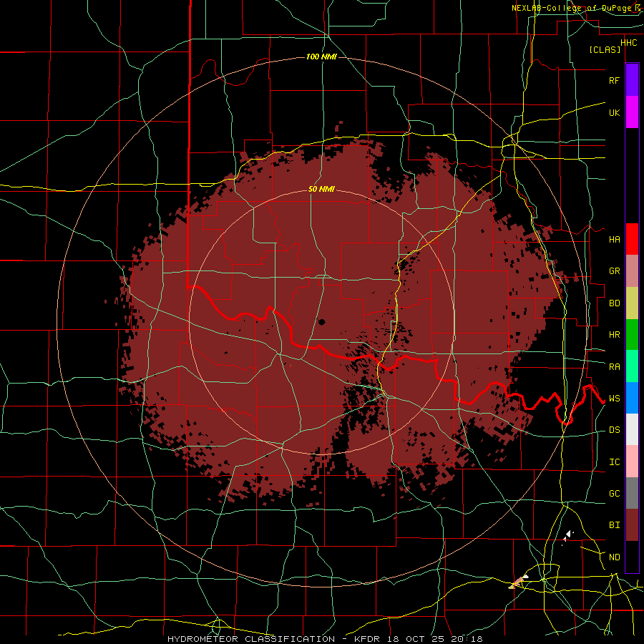Screen dimensions: 644x644
Task: Click the BD legend label
Action: point(614,303)
